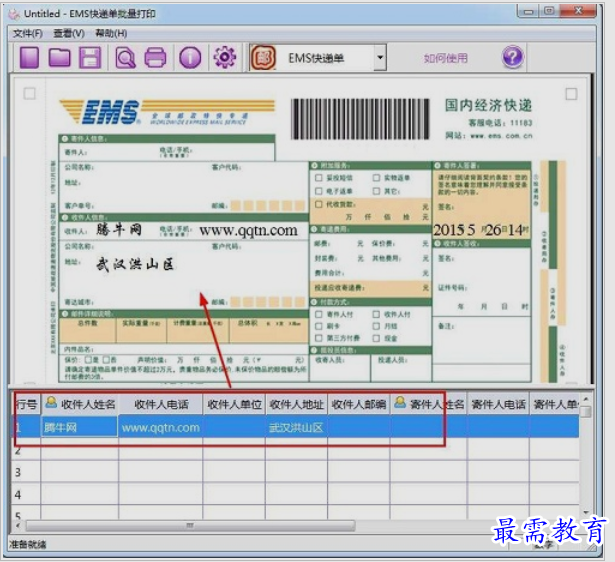Image resolution: width=615 pixels, height=562 pixels.
Task: Save using the floppy disk icon
Action: (x=90, y=58)
